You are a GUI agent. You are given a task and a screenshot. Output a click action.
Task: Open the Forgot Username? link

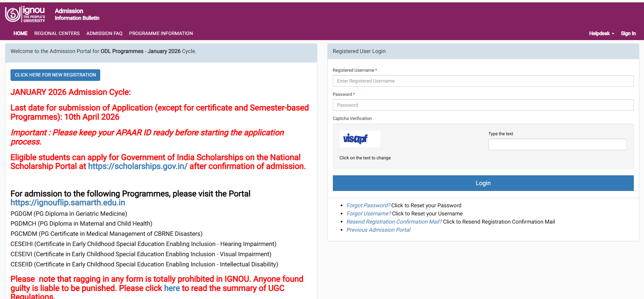click(369, 213)
